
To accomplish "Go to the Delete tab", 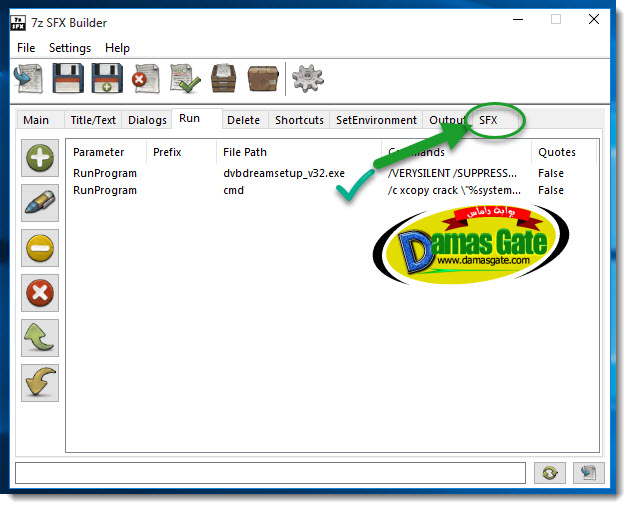I will point(243,120).
